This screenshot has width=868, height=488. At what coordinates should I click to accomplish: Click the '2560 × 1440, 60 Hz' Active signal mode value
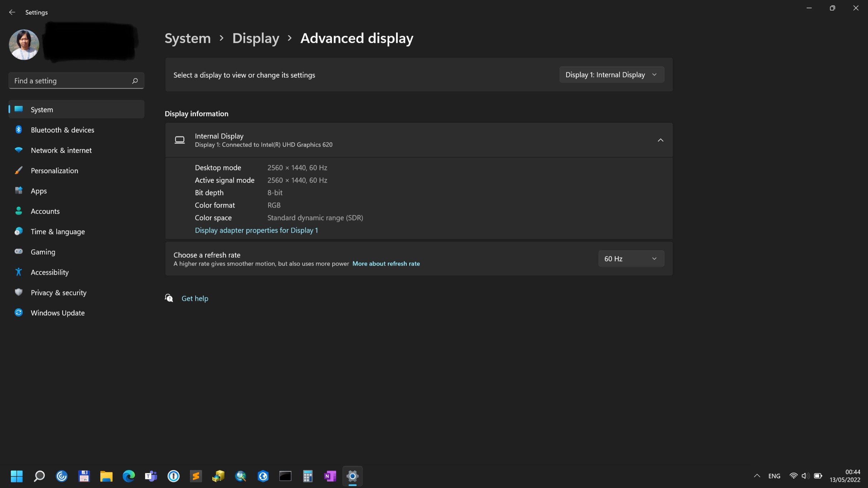(x=297, y=180)
